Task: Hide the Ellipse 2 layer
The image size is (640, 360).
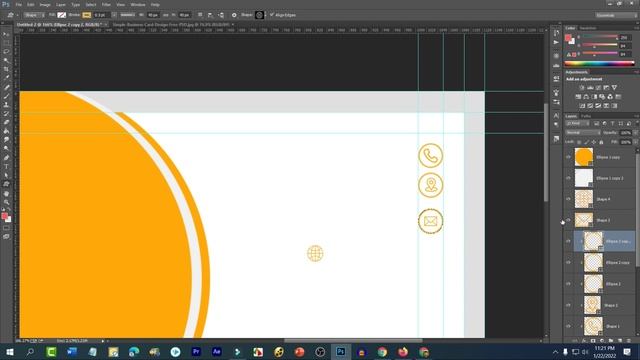Action: click(568, 284)
